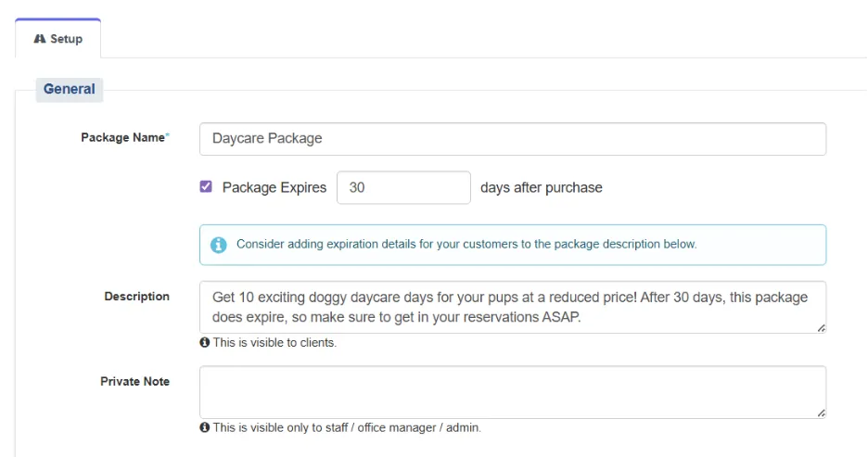Click the 'Package Expires' checkbox label

(x=274, y=187)
